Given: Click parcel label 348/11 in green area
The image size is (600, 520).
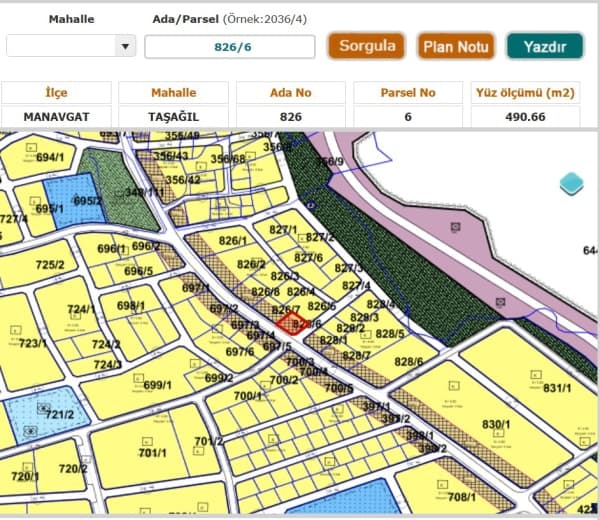Looking at the screenshot, I should click(145, 192).
